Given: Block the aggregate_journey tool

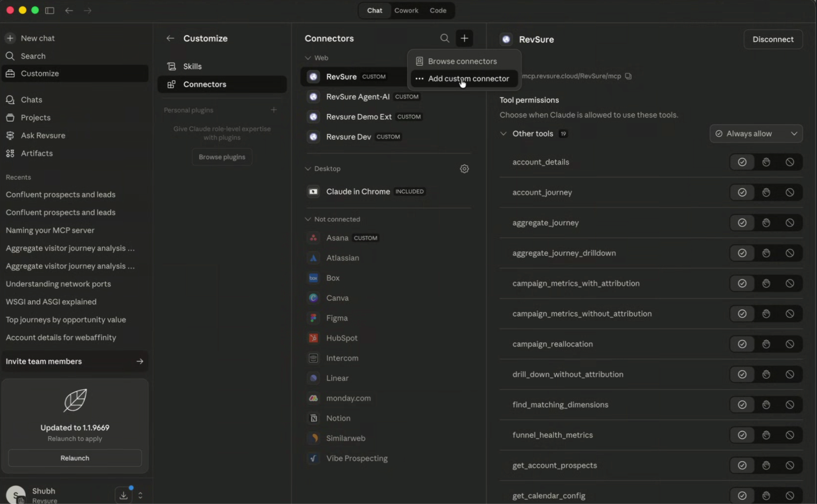Looking at the screenshot, I should (790, 222).
